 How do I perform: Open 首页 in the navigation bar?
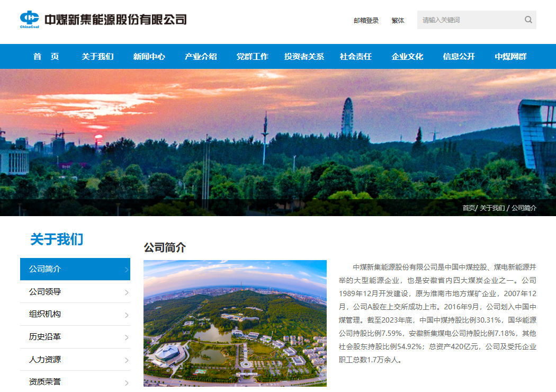click(x=46, y=56)
